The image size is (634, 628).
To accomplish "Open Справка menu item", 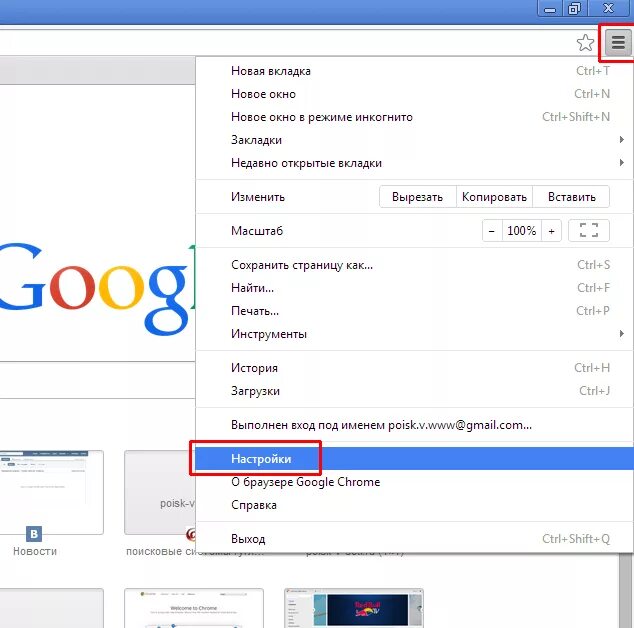I will point(414,505).
